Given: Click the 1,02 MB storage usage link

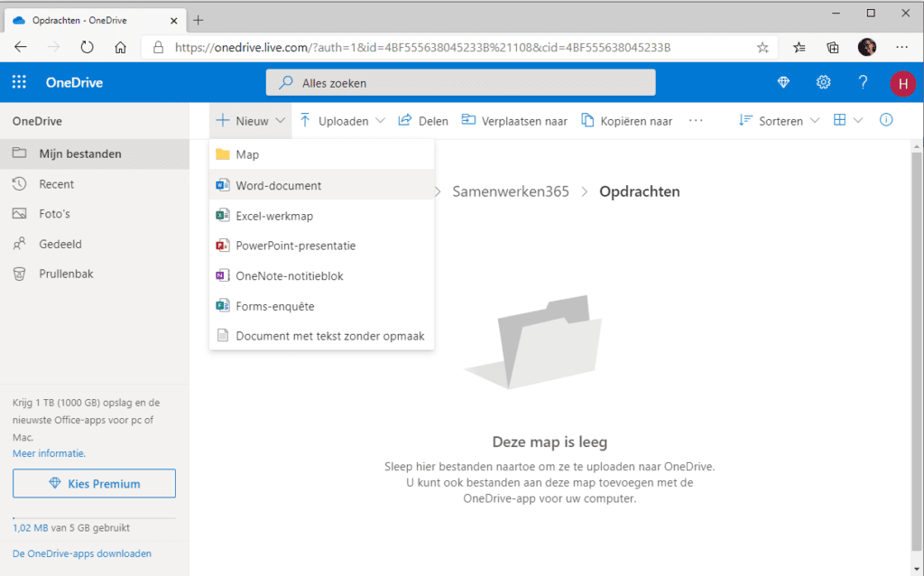Looking at the screenshot, I should [x=30, y=527].
